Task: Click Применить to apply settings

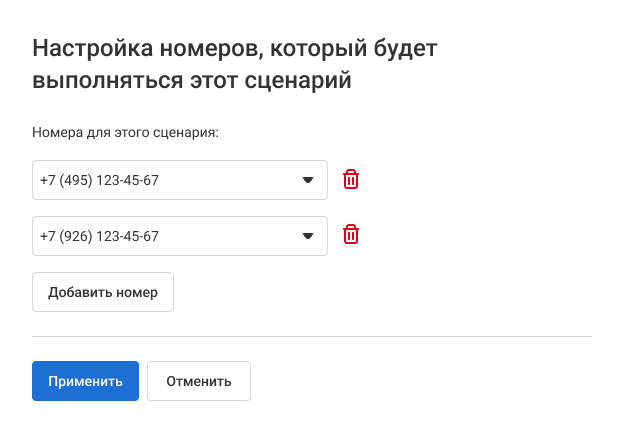Action: click(x=85, y=381)
